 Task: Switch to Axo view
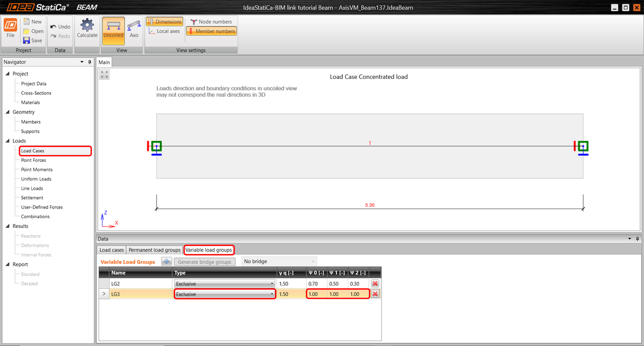tap(134, 31)
